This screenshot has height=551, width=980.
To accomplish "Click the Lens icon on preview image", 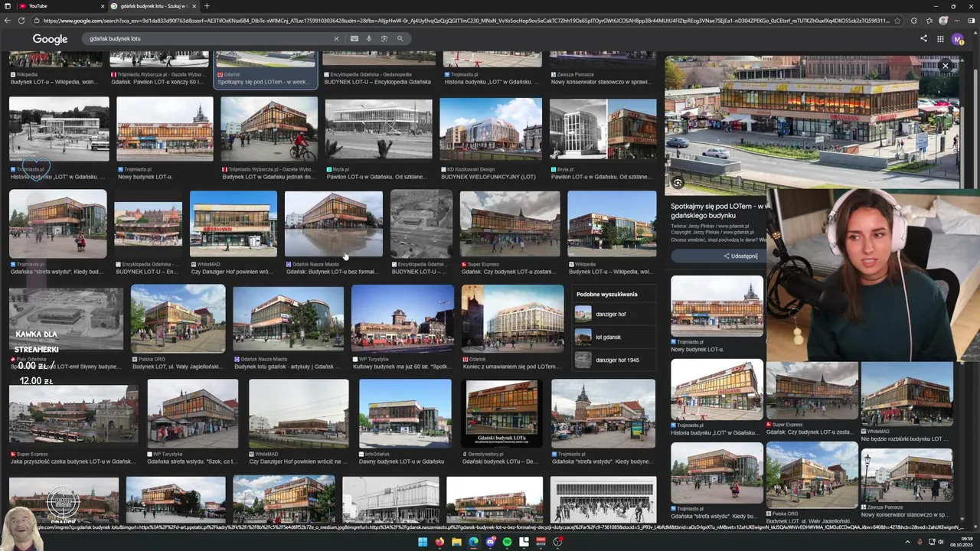I will pyautogui.click(x=678, y=183).
